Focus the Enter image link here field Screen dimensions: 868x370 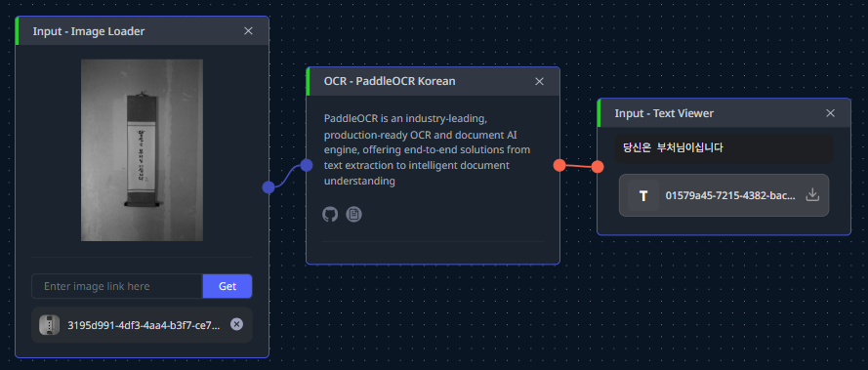tap(117, 286)
